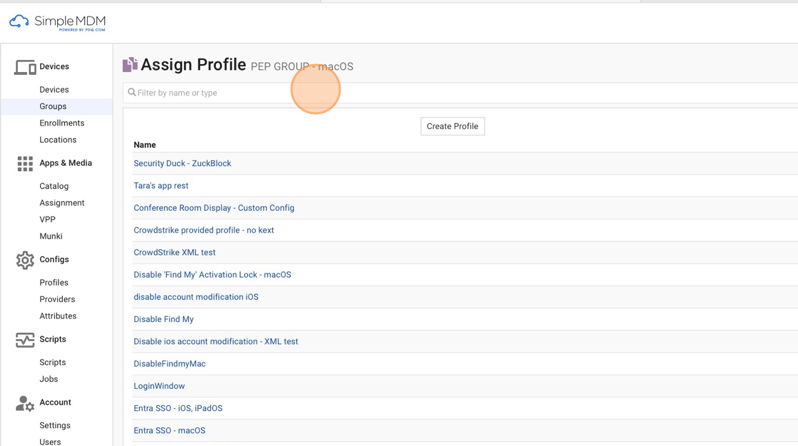Open Locations in the sidebar

[x=58, y=140]
